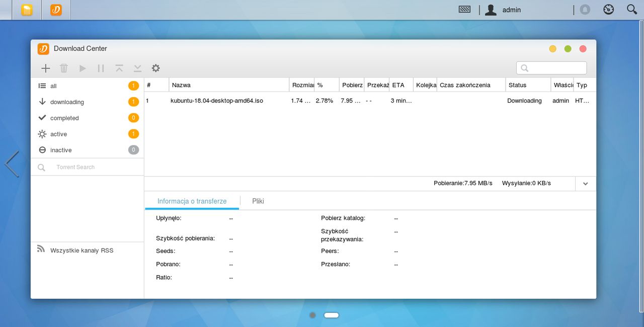Select kubuntu-18.04-desktop-amd64.iso task row
The image size is (644, 327).
pyautogui.click(x=370, y=101)
